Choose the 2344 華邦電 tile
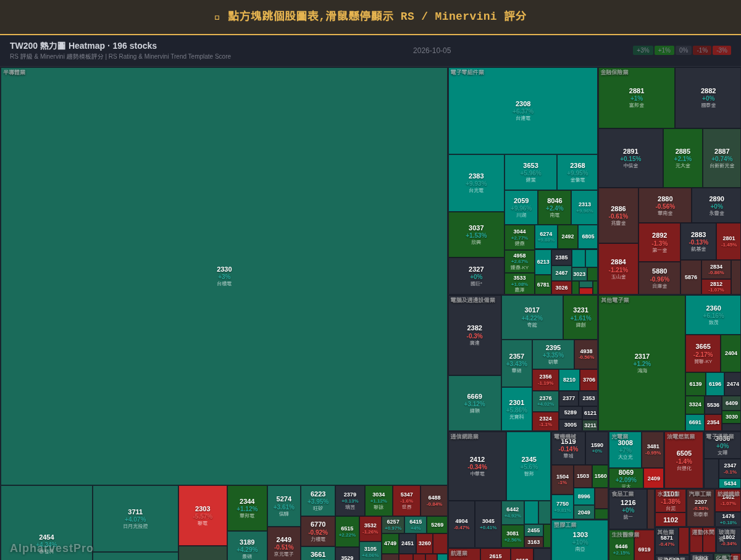This screenshot has height=560, width=741. point(247,508)
